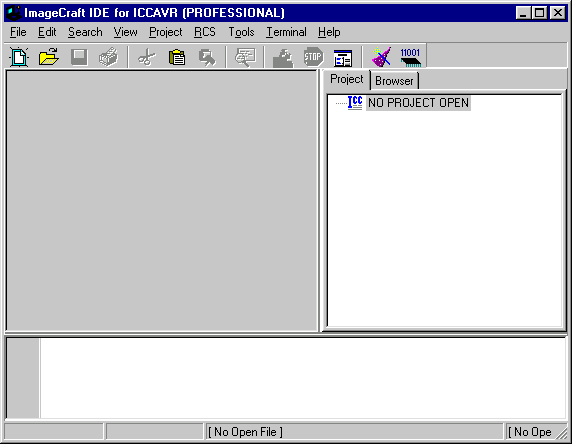Launch the Application Builder wizard wand icon

click(381, 57)
